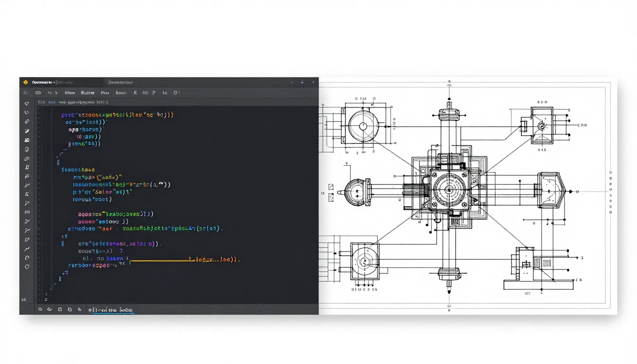Select the topmost tool icon in left sidebar

(x=27, y=103)
